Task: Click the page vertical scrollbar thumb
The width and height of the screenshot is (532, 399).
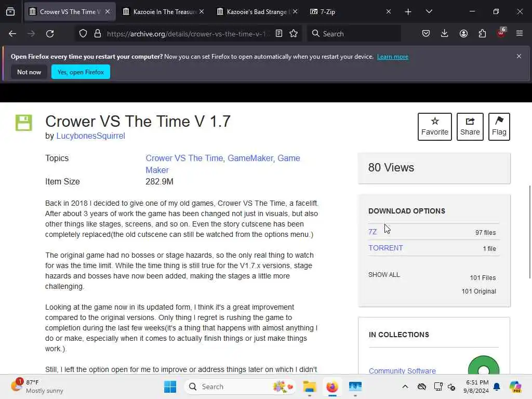Action: pyautogui.click(x=529, y=232)
